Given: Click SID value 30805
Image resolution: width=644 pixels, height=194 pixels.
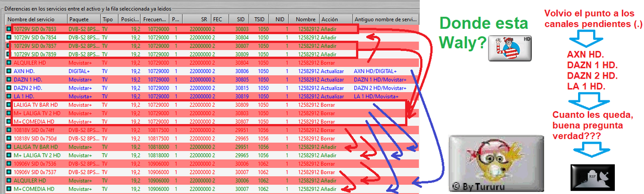Looking at the screenshot, I should point(242,80).
